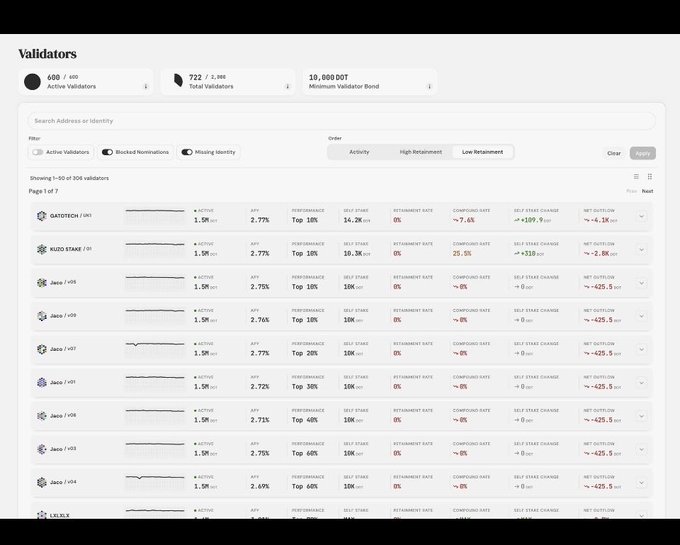Click the Validators page heading
Viewport: 680px width, 545px height.
click(48, 54)
